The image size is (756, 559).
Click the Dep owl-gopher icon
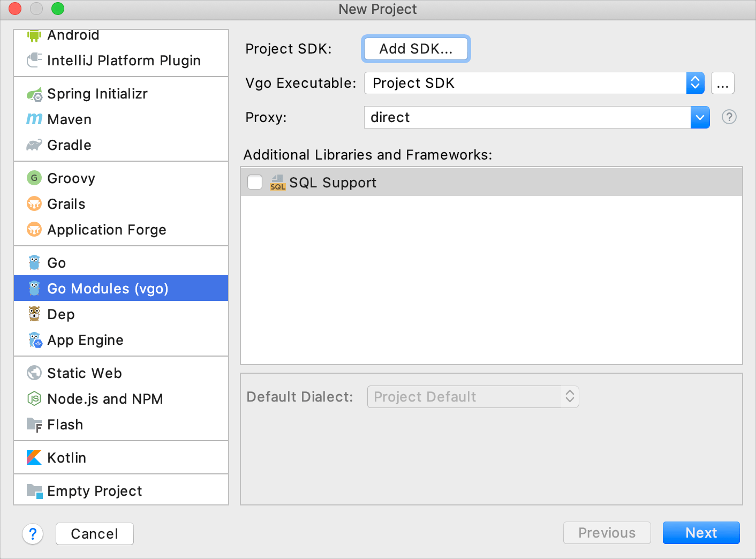[x=34, y=314]
